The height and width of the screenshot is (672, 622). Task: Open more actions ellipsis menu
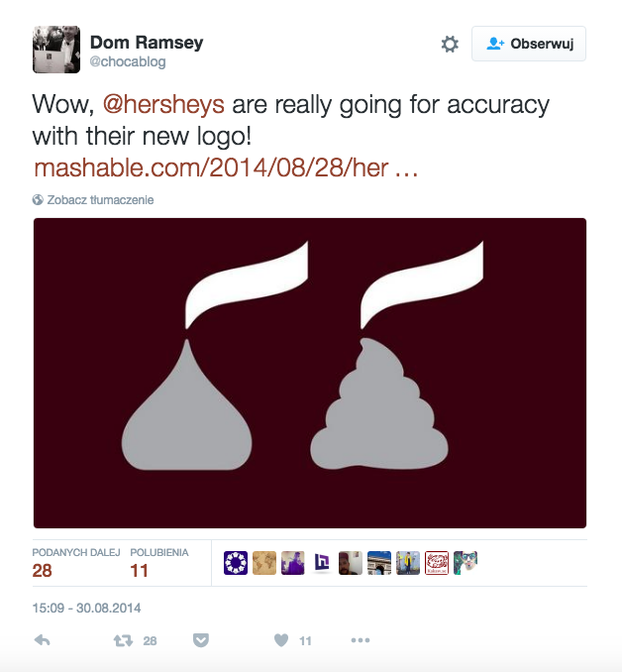(x=360, y=640)
